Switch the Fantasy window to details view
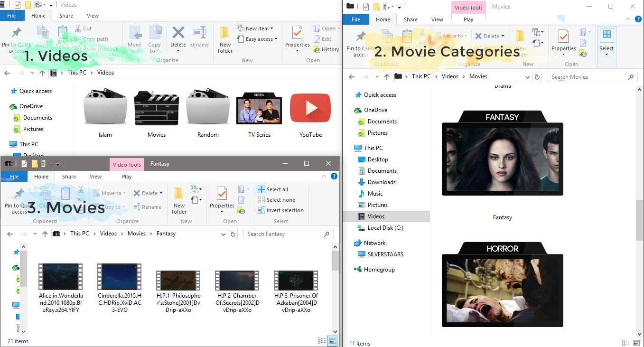 tap(322, 341)
